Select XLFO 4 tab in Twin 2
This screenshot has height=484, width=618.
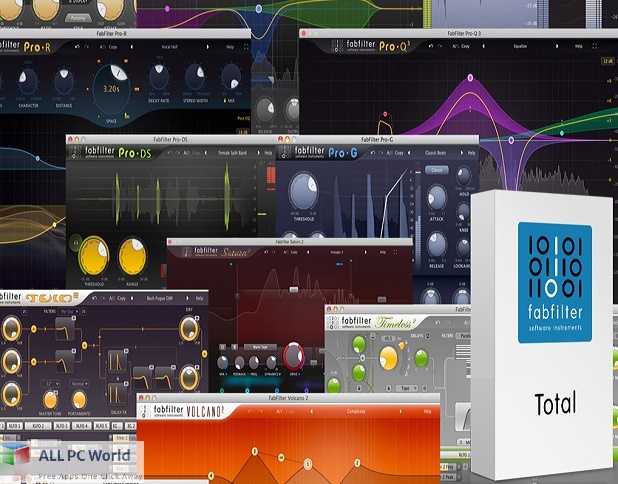(x=82, y=426)
